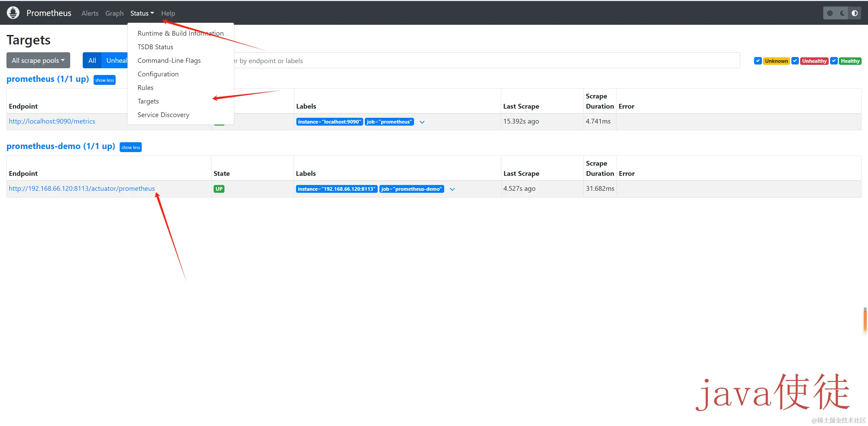Open Configuration menu item
The height and width of the screenshot is (426, 868).
[181, 74]
